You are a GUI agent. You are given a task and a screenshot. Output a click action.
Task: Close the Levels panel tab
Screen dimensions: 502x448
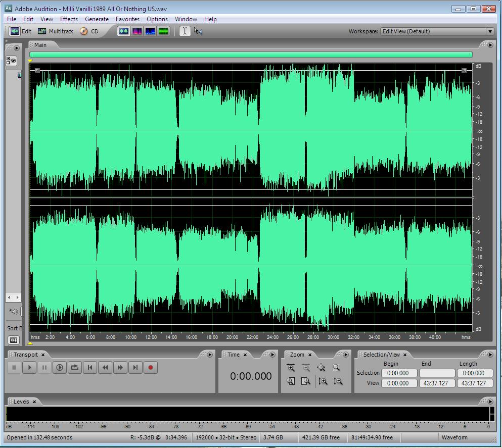coord(34,402)
